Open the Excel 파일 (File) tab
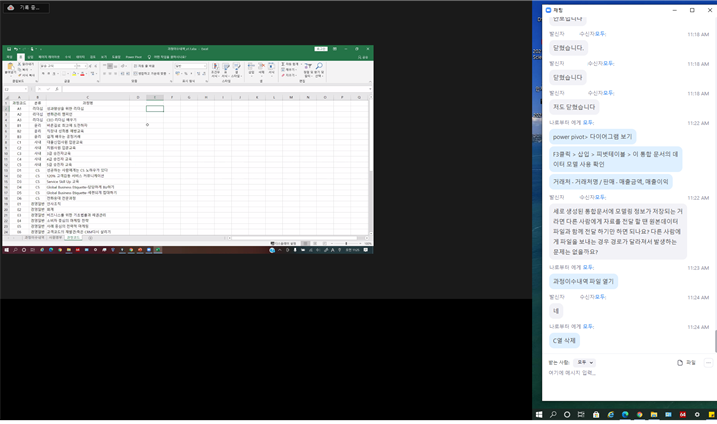Image resolution: width=717 pixels, height=424 pixels. (8, 57)
